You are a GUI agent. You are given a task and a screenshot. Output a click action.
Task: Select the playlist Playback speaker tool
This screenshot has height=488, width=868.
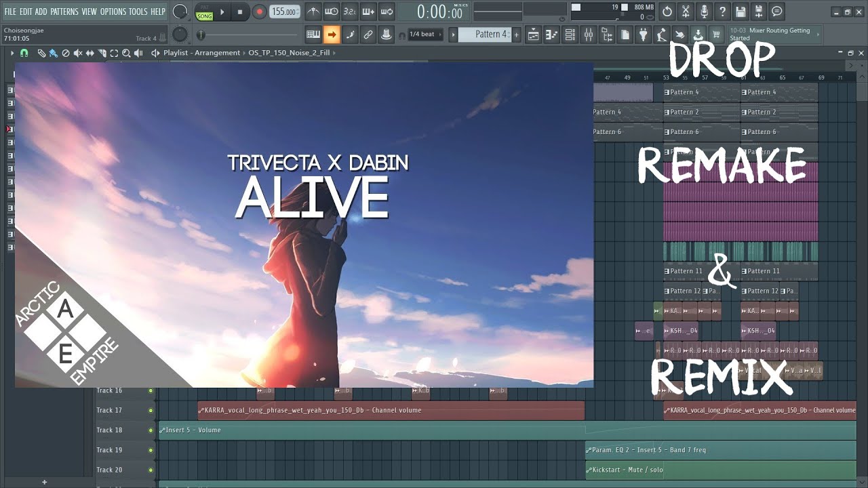[x=138, y=53]
